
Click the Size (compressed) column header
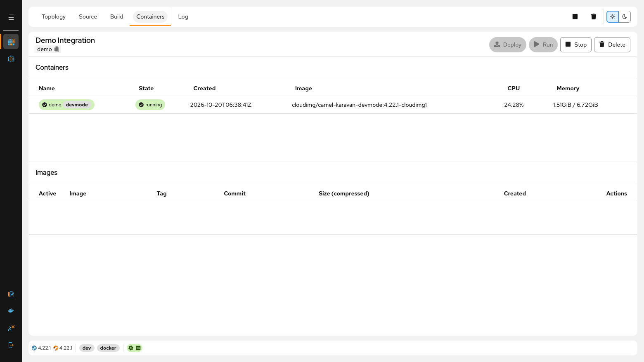coord(344,193)
